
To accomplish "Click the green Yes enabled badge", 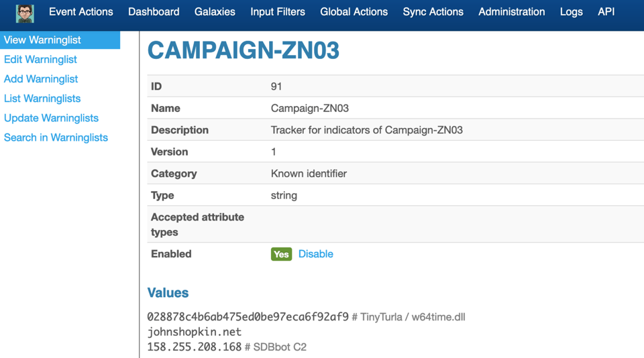I will click(281, 254).
